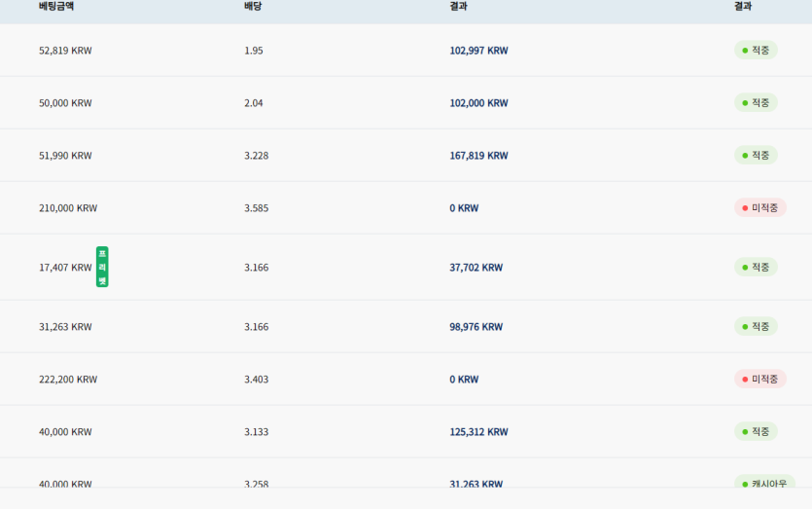Click 0 KRW result in 222,200 KRW row
812x509 pixels.
tap(464, 380)
